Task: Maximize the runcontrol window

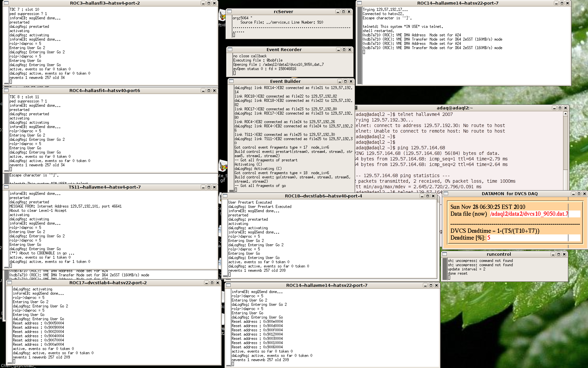Action: pyautogui.click(x=559, y=254)
